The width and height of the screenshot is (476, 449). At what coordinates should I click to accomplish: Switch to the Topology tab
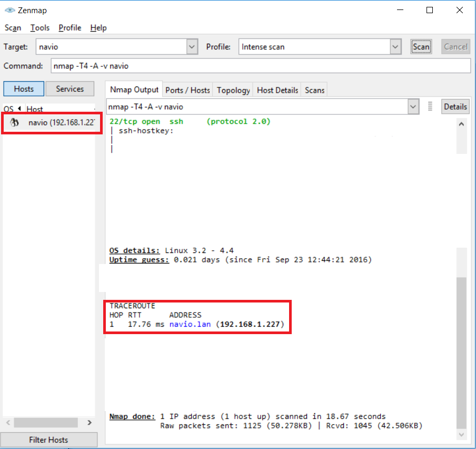coord(233,90)
